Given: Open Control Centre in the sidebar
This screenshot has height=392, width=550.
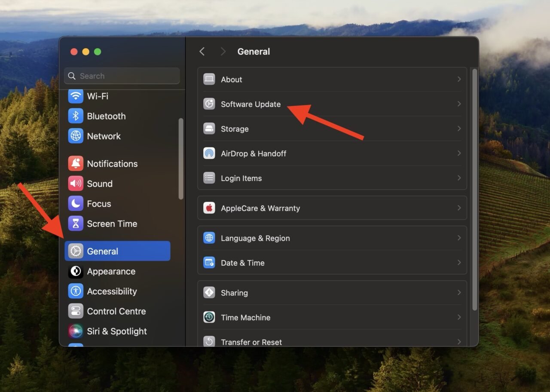Looking at the screenshot, I should (x=116, y=312).
